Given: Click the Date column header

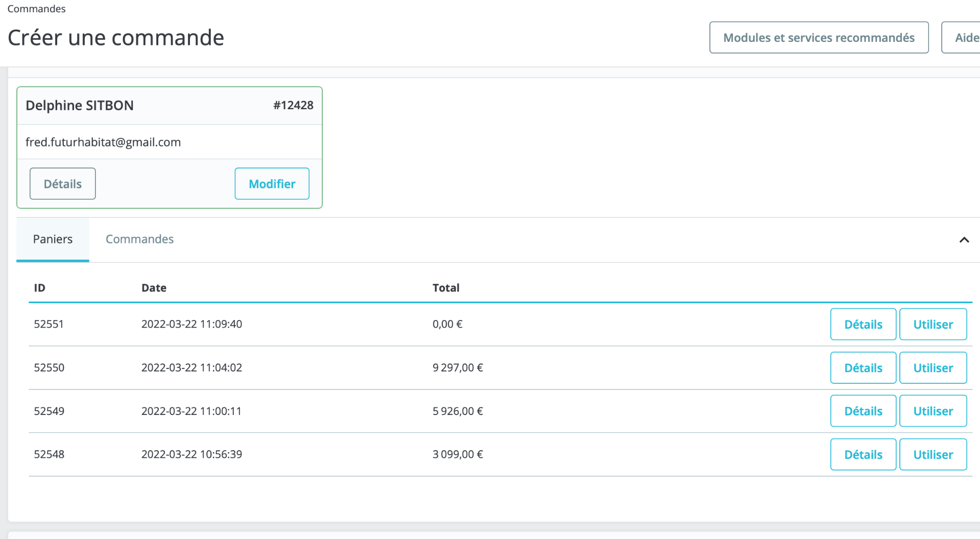Looking at the screenshot, I should tap(154, 288).
